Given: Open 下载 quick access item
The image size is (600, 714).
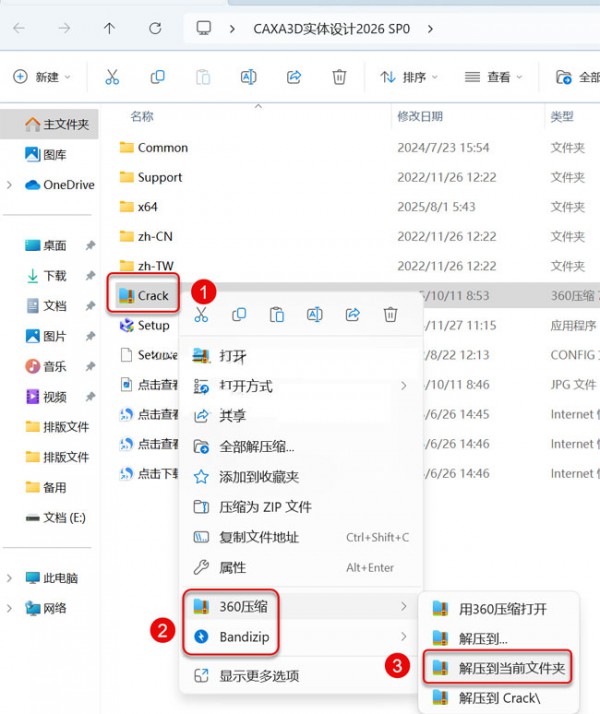Looking at the screenshot, I should (x=46, y=275).
